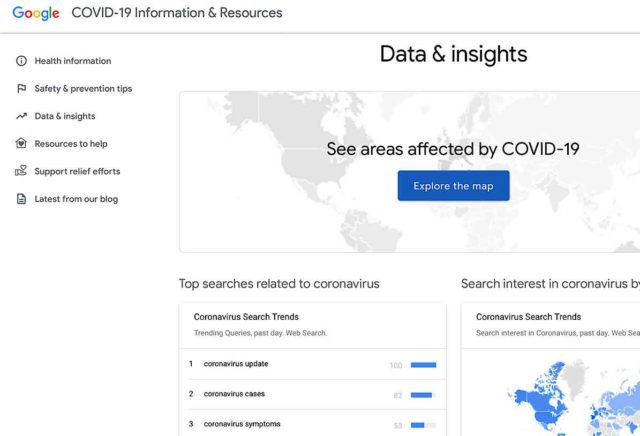
Task: Click Search interest in coronavirus heading
Action: click(x=550, y=284)
